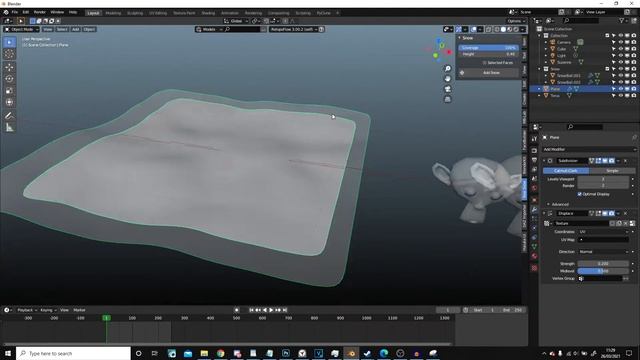Click the Play animation button
Image resolution: width=640 pixels, height=360 pixels.
pos(271,310)
